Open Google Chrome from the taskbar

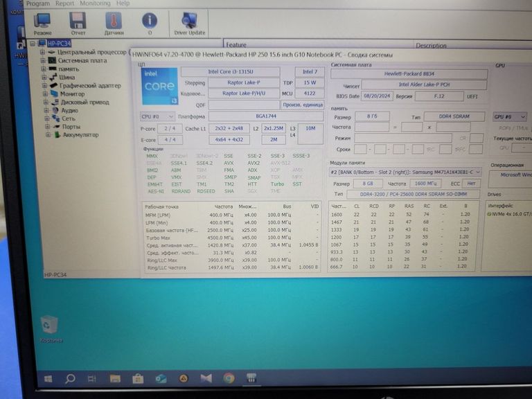[229, 378]
